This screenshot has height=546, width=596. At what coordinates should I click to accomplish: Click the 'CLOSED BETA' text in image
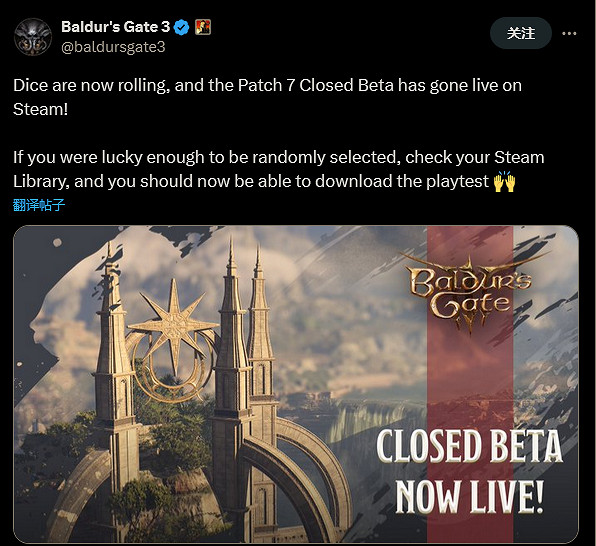point(470,446)
